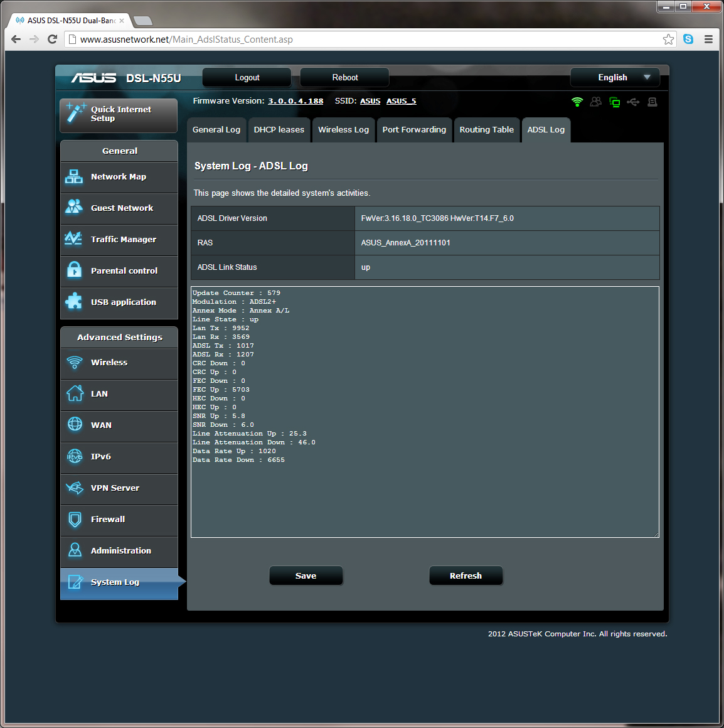This screenshot has width=724, height=728.
Task: Click the ASUS logo in the header
Action: pyautogui.click(x=93, y=78)
